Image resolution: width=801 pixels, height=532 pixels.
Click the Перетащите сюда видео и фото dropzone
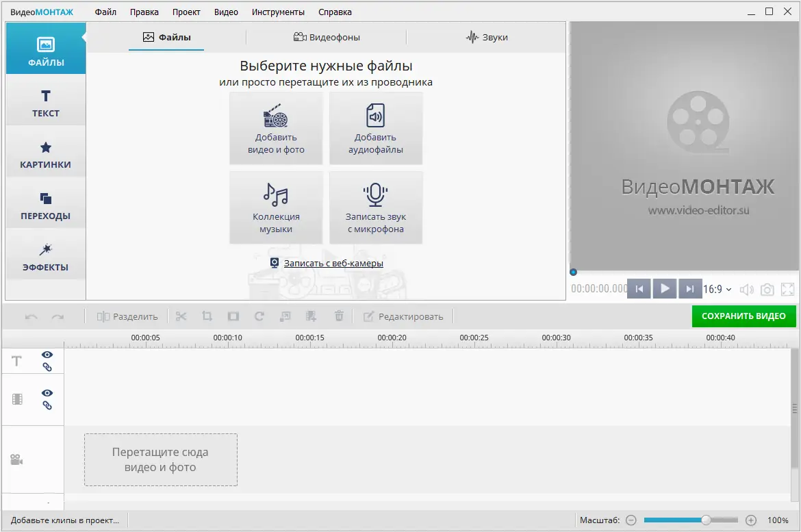pyautogui.click(x=161, y=459)
